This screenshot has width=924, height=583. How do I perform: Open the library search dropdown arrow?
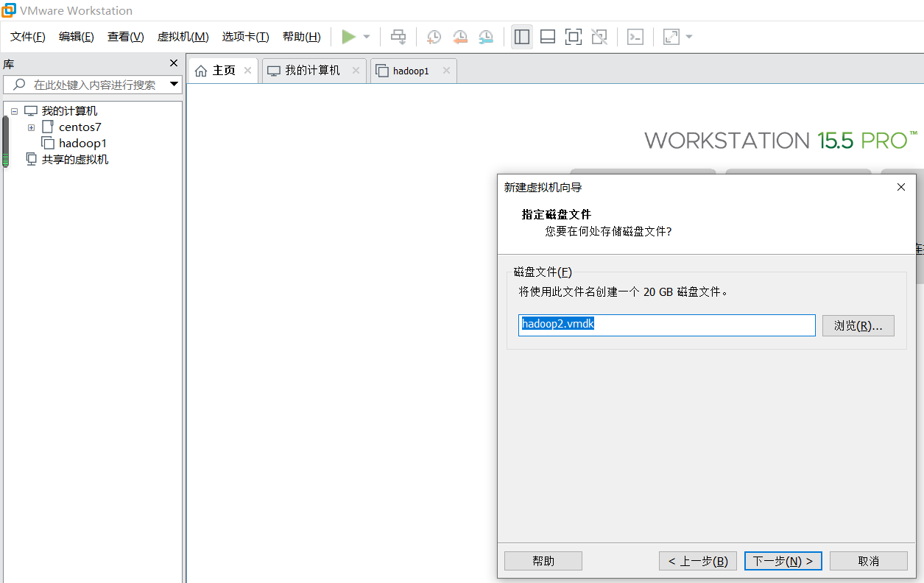pyautogui.click(x=174, y=84)
